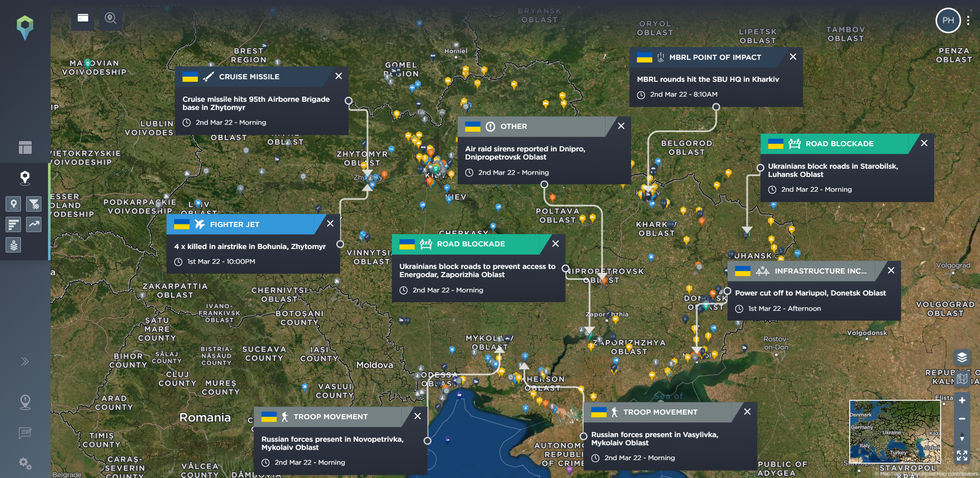Open the bar list tool
This screenshot has width=980, height=478.
pyautogui.click(x=14, y=224)
